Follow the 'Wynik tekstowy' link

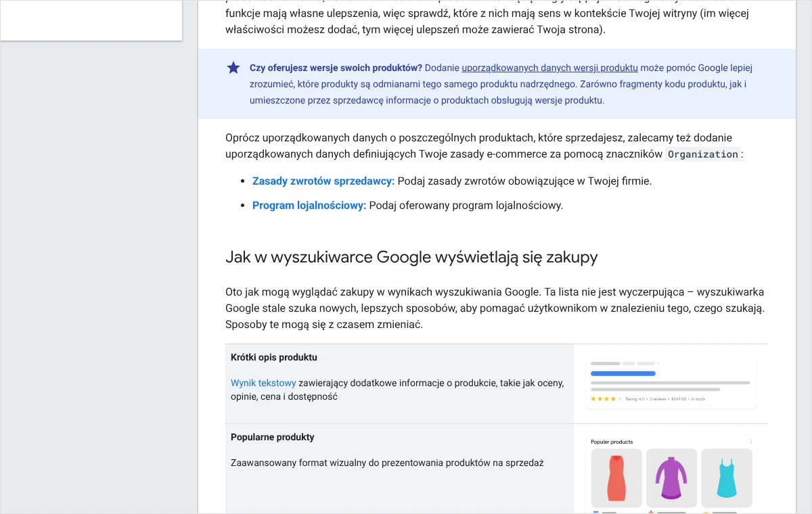(x=263, y=383)
